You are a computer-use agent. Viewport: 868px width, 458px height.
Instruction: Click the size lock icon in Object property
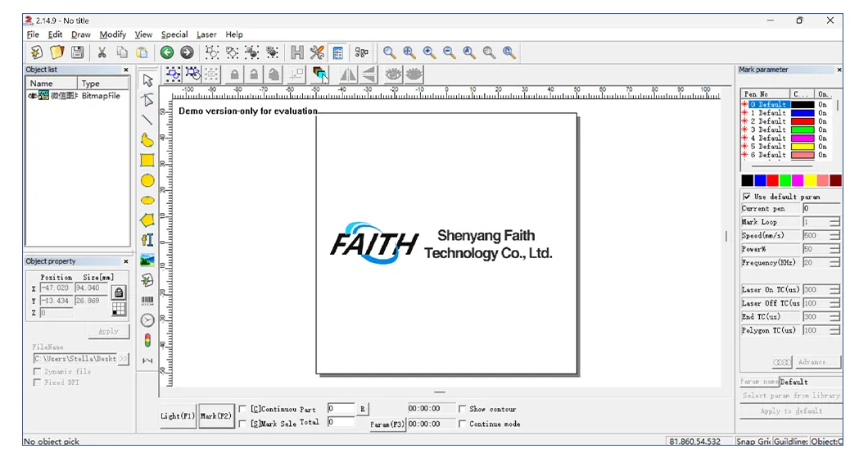(x=119, y=292)
